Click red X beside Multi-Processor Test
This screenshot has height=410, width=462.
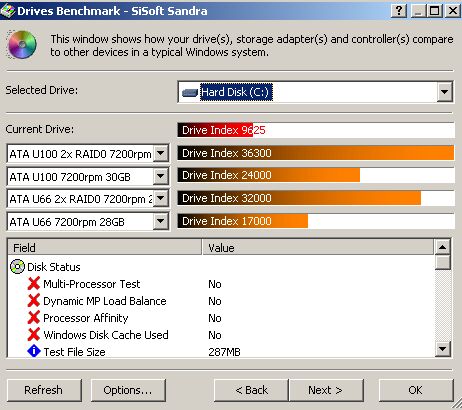34,284
